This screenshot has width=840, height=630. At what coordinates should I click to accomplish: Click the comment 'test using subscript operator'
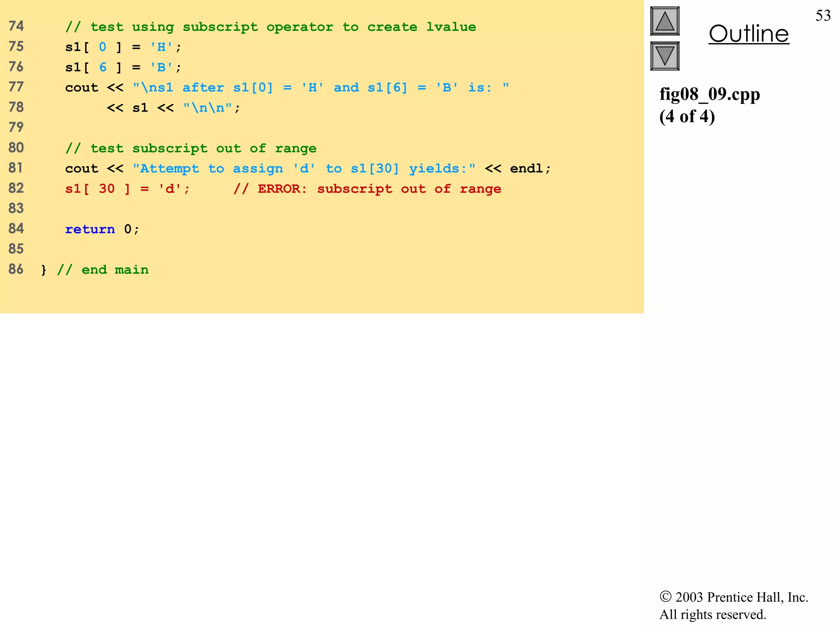click(x=271, y=27)
